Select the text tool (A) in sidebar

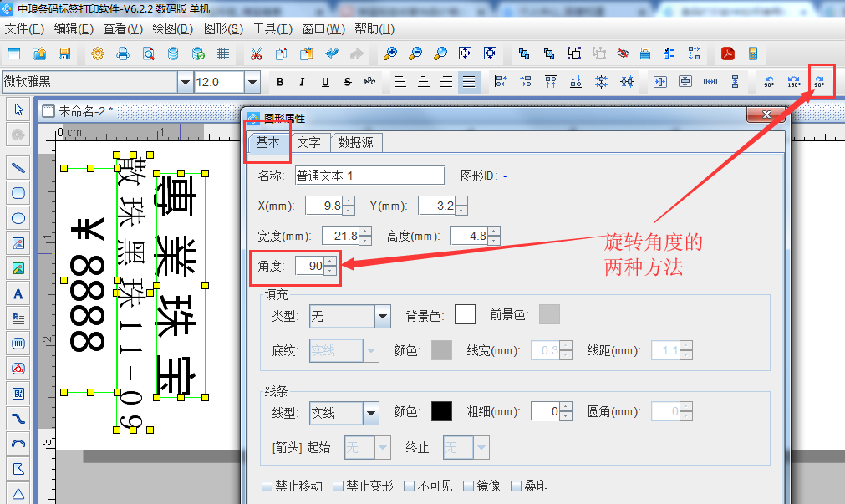click(18, 294)
